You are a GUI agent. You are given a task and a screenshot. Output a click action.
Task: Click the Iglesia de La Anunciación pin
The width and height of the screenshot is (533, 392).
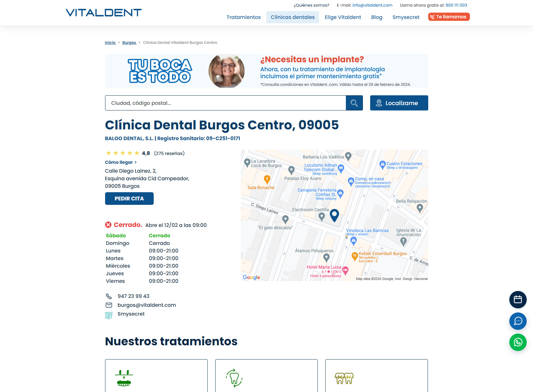[x=403, y=241]
